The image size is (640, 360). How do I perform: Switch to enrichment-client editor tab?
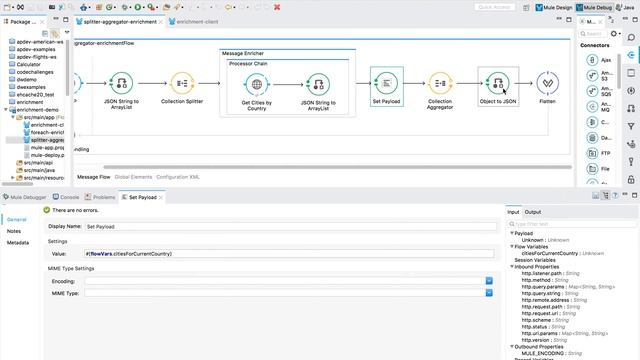[x=193, y=22]
